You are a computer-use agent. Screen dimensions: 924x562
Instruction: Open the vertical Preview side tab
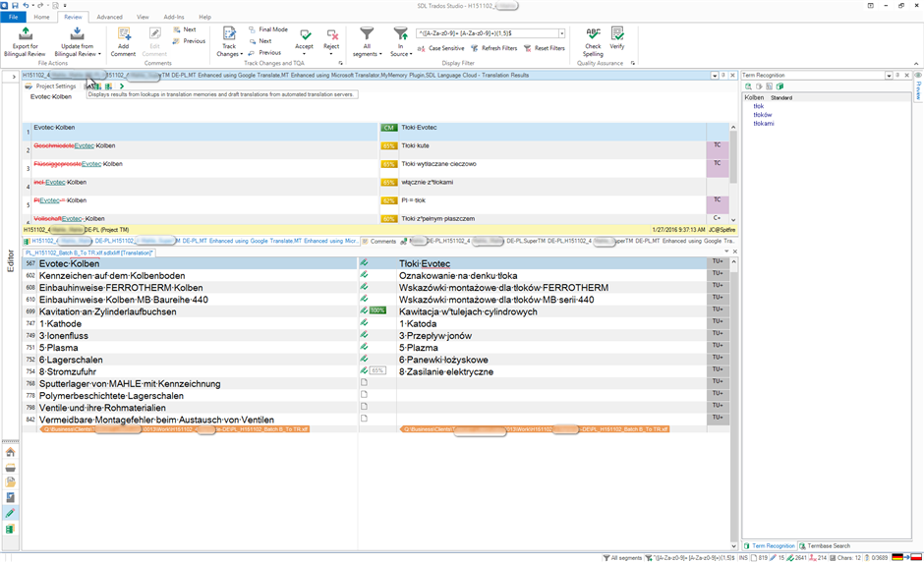coord(918,86)
